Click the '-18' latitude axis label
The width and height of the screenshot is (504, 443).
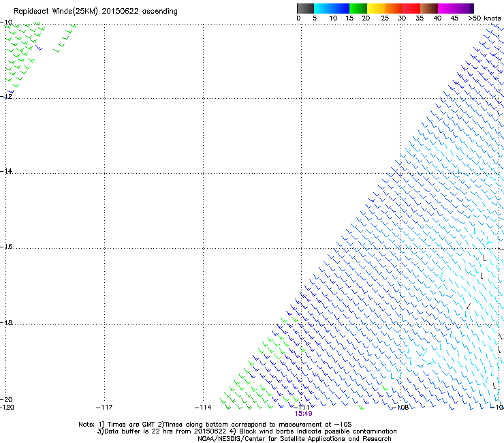(x=6, y=322)
